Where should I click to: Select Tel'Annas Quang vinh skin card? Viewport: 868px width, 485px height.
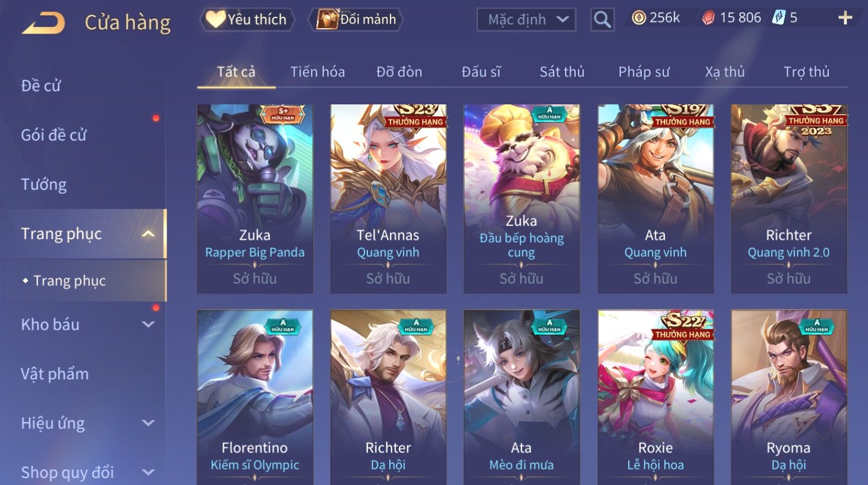tap(388, 199)
